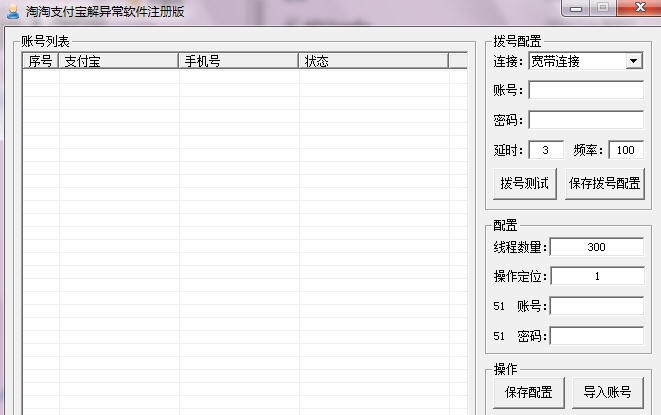Click the 宽带连接 combo box
Screen dimensions: 661x415
[x=586, y=61]
